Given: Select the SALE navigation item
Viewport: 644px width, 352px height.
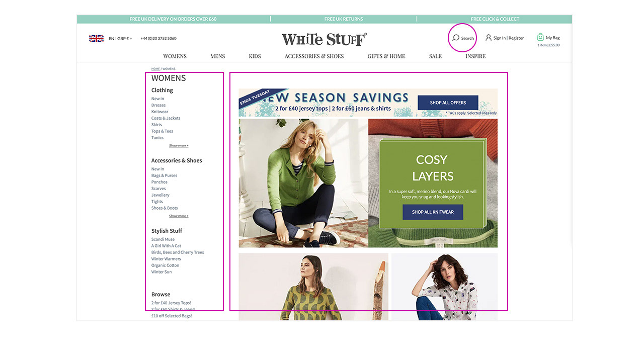Looking at the screenshot, I should point(435,56).
